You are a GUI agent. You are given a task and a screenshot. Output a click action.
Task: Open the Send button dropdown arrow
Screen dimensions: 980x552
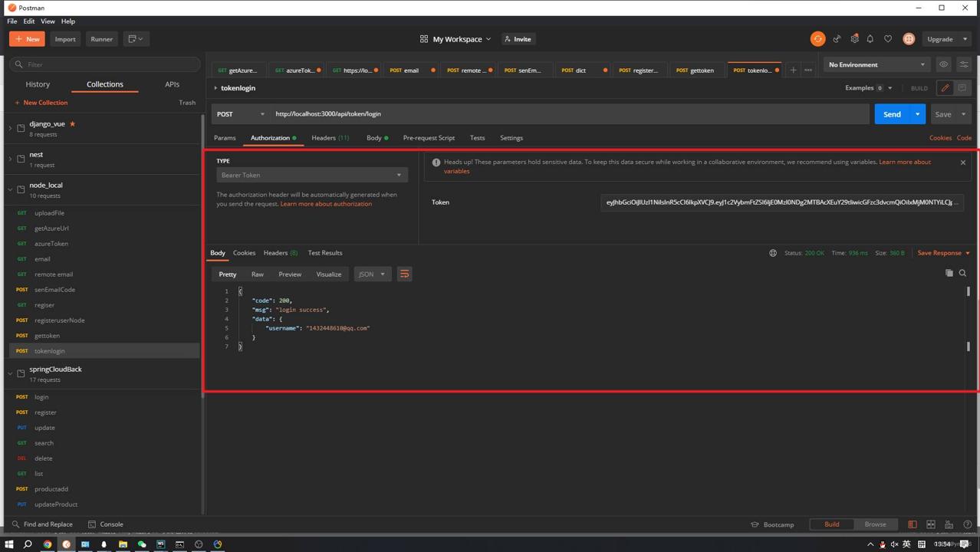(917, 114)
